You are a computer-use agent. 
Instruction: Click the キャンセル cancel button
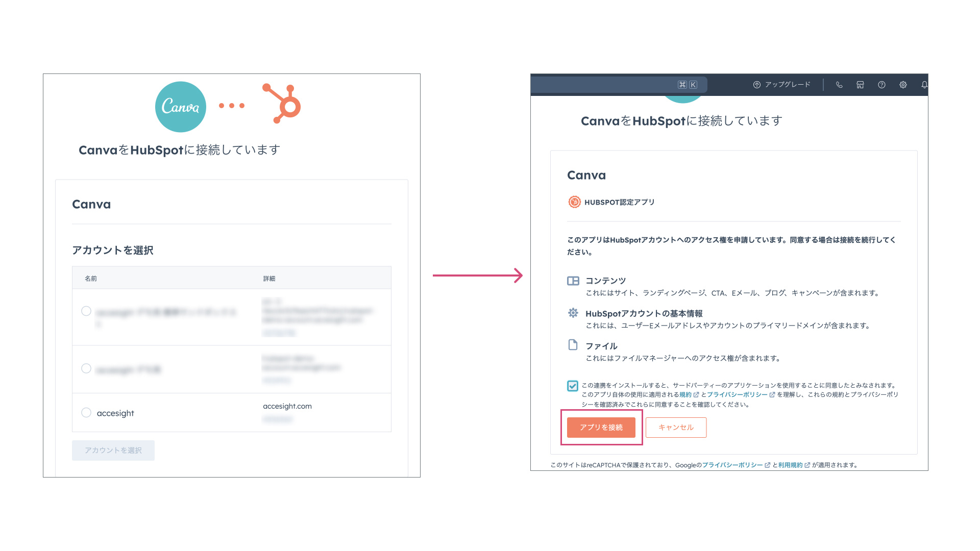tap(675, 427)
